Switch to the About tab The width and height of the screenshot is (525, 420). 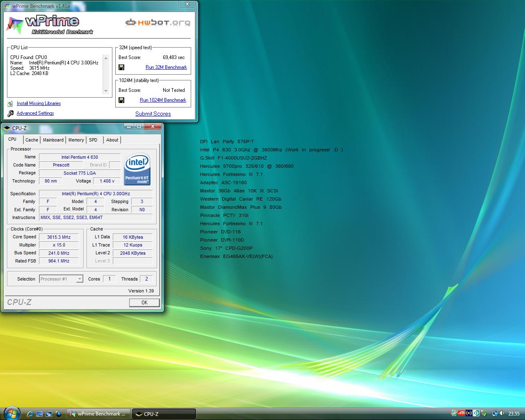pos(112,140)
